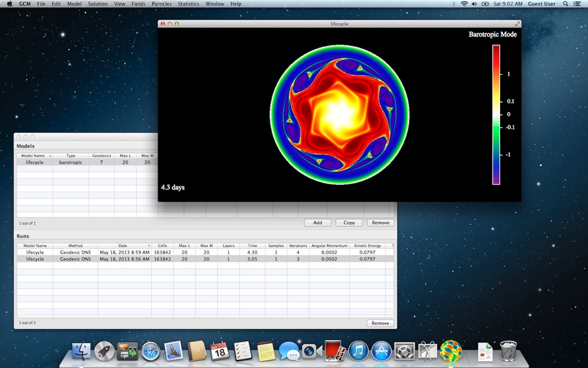Viewport: 588px width, 368px height.
Task: Sort Models by Model Name column
Action: (35, 156)
